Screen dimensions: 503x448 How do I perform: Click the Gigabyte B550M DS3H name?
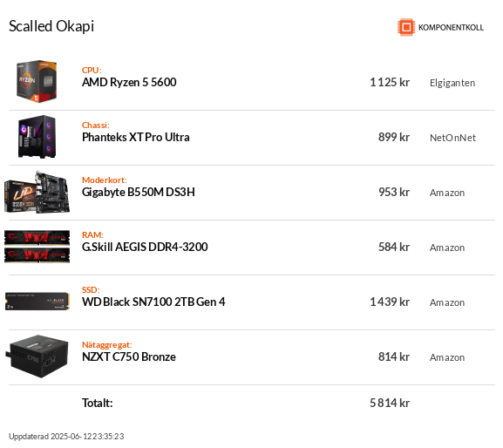coord(139,192)
